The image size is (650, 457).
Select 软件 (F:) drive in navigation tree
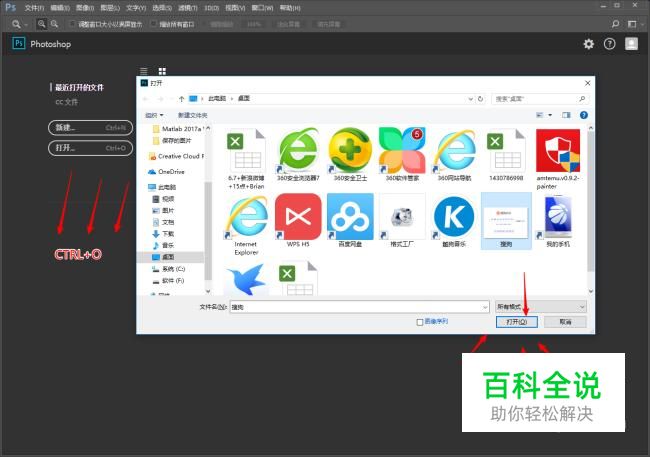[168, 281]
